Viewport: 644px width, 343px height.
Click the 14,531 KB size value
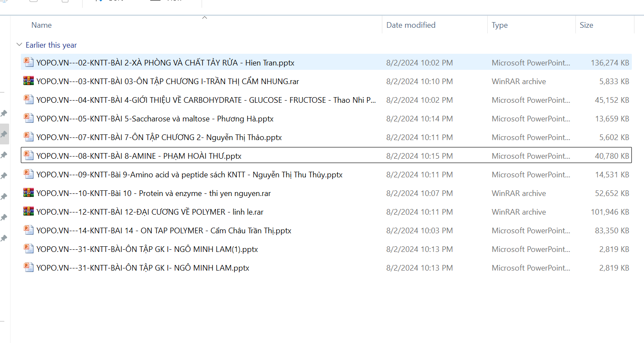(612, 175)
